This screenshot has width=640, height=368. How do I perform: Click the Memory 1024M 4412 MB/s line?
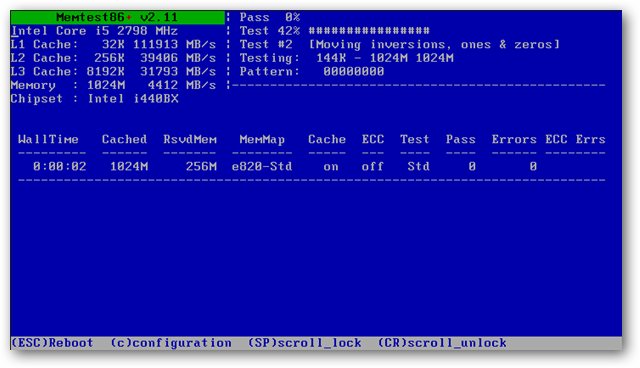tap(113, 85)
